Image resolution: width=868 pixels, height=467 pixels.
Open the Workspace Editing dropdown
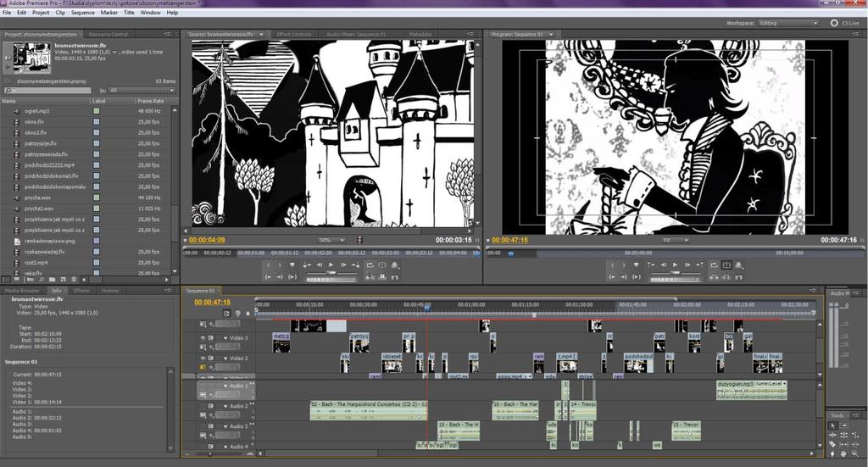pyautogui.click(x=788, y=23)
